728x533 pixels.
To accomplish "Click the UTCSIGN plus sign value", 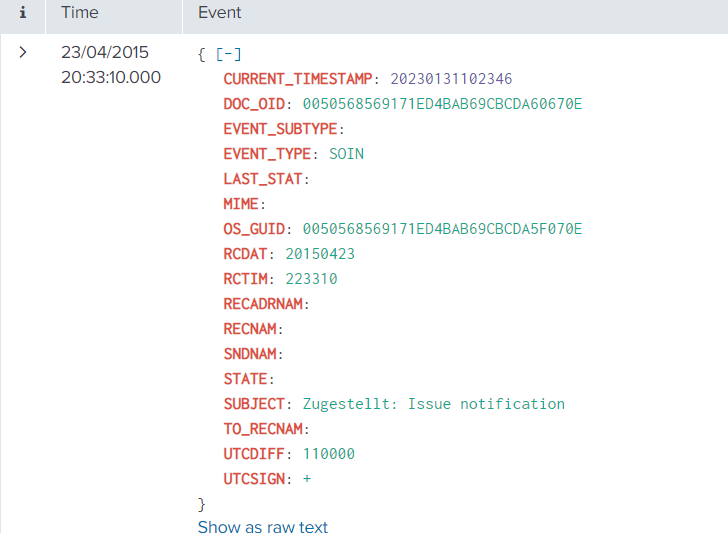I will 307,479.
